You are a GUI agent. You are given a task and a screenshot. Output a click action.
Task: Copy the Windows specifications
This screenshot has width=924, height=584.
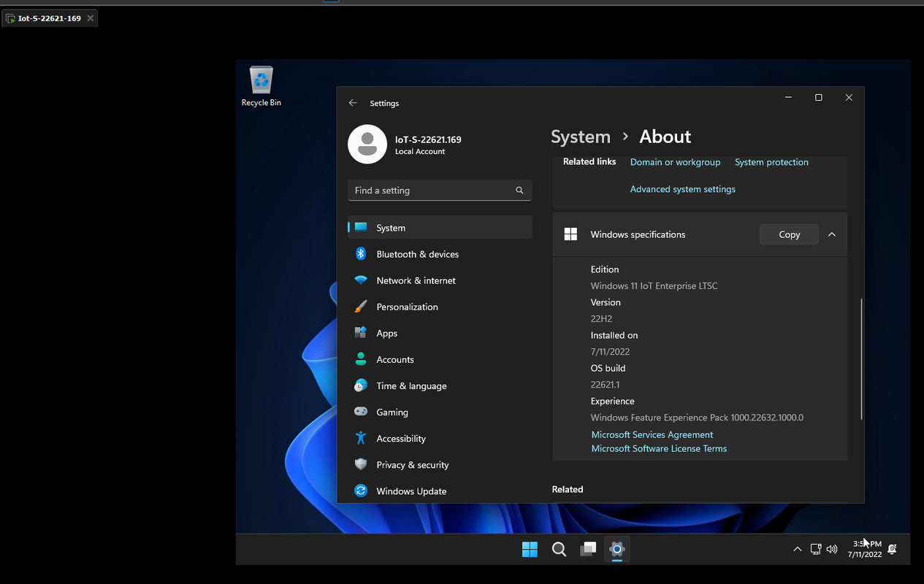pyautogui.click(x=789, y=234)
